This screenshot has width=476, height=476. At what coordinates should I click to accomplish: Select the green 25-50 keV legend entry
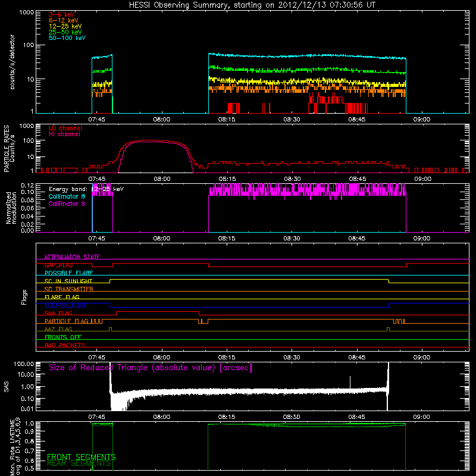coord(65,32)
